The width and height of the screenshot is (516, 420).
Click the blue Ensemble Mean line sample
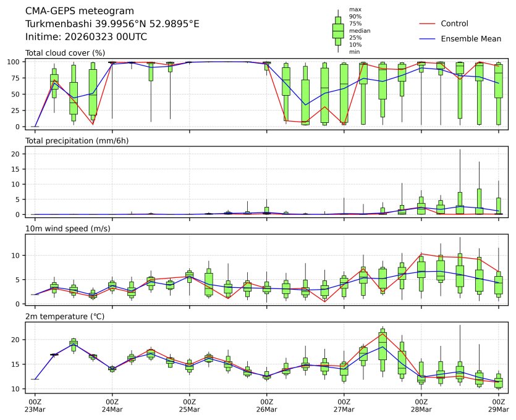point(428,39)
